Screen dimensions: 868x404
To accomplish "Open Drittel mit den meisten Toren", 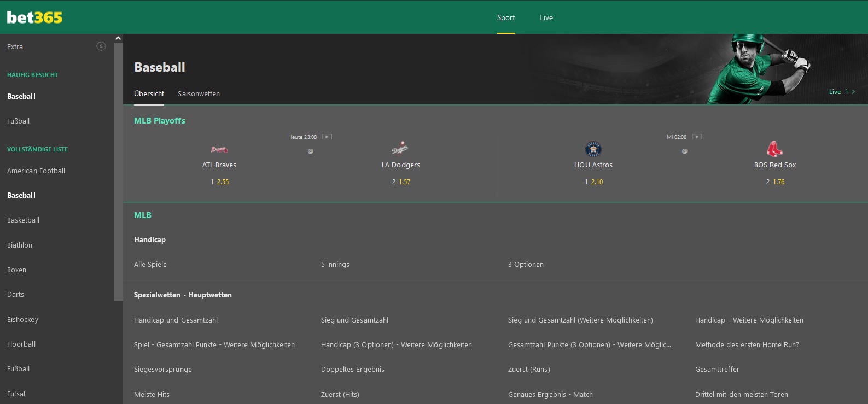I will (x=742, y=395).
